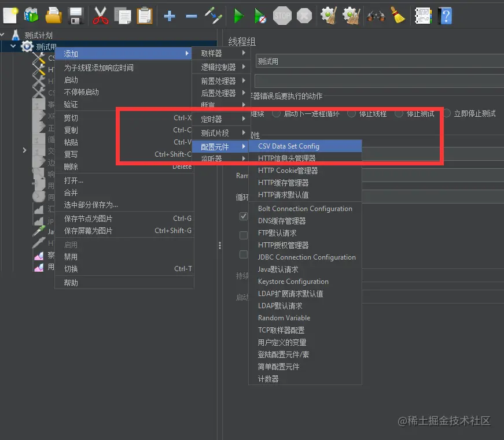Click 为子线程添加响应时间 menu entry
504x440 pixels.
124,68
